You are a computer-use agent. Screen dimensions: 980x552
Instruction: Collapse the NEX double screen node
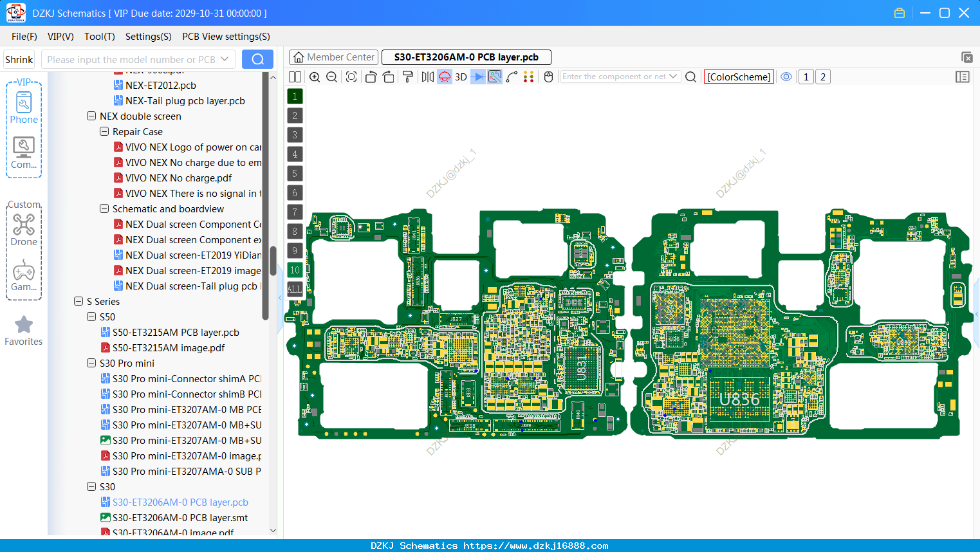(x=91, y=116)
